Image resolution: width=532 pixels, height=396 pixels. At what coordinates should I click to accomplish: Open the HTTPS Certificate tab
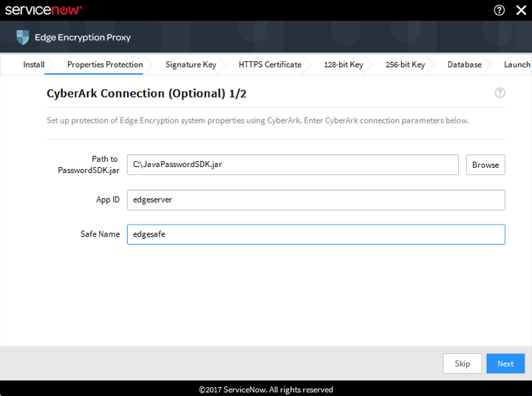pyautogui.click(x=270, y=64)
